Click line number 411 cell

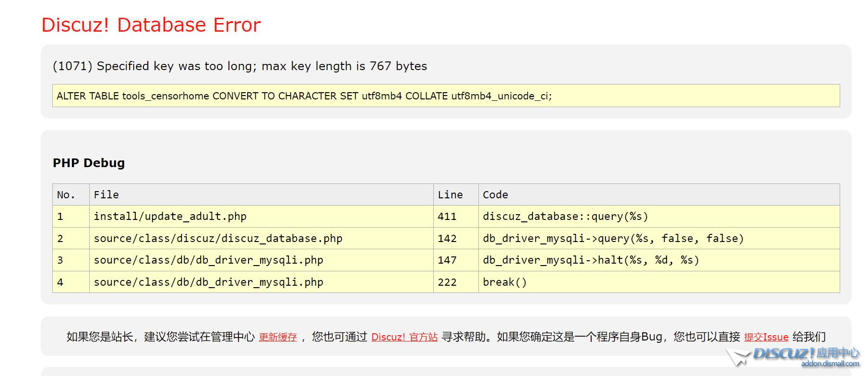[447, 217]
